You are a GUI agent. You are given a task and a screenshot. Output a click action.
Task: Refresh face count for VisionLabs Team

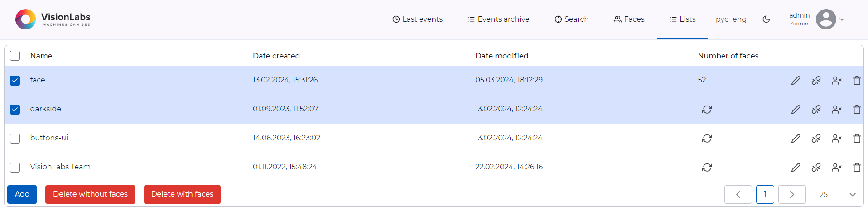click(x=707, y=168)
